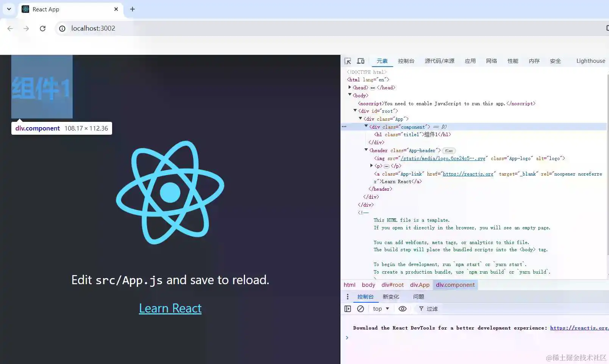Go back with the browser back arrow
This screenshot has width=609, height=364.
click(10, 28)
